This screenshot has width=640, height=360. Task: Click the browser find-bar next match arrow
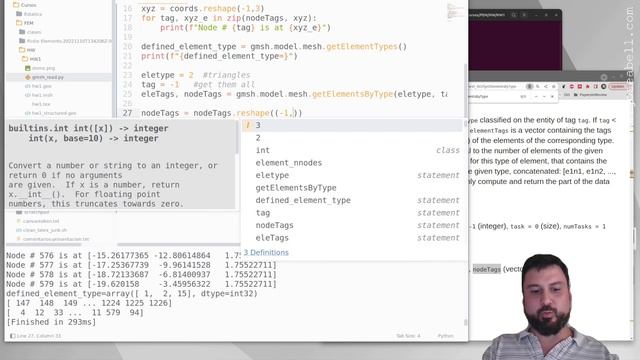(x=544, y=97)
